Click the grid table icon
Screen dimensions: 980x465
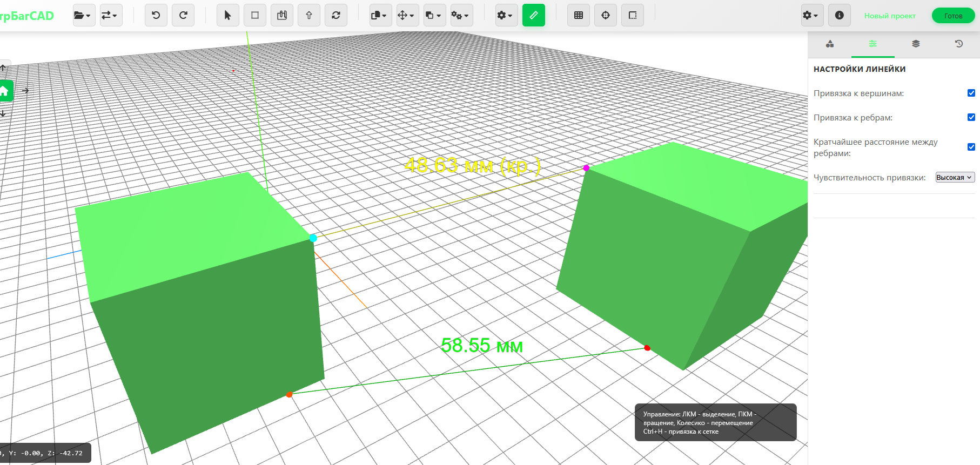pyautogui.click(x=579, y=15)
